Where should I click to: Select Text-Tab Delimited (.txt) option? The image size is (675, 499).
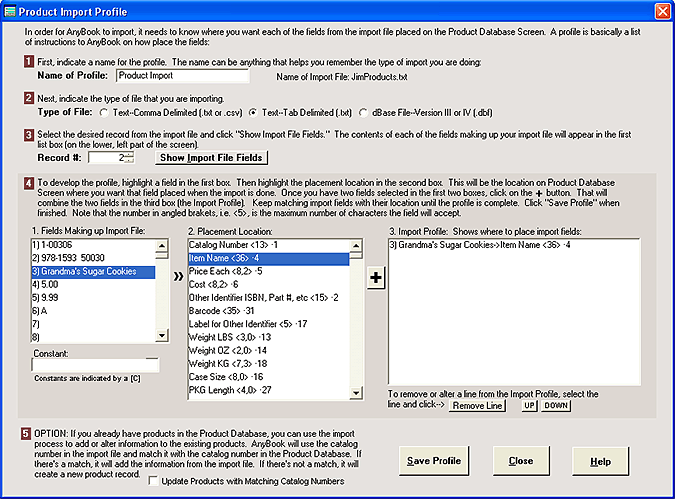click(254, 111)
